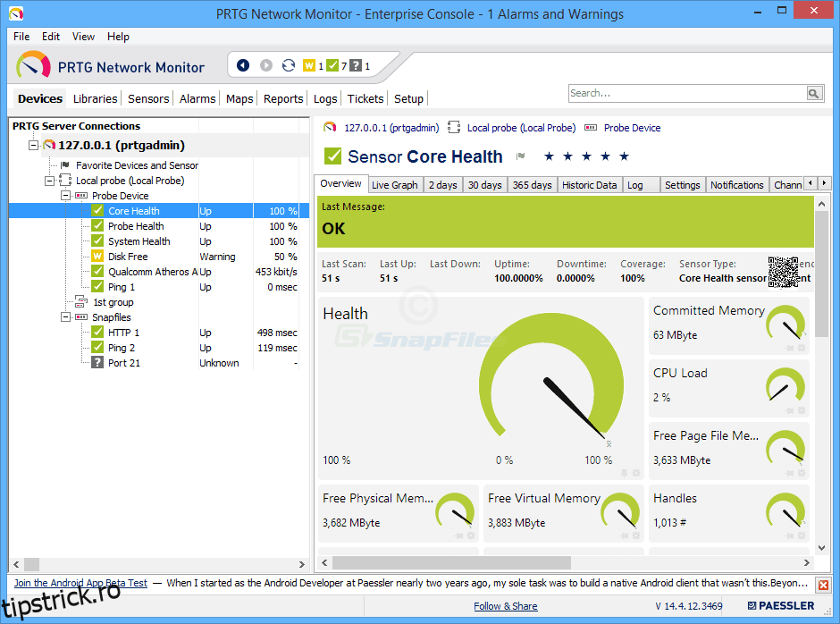The image size is (840, 624).
Task: Click in the Search field
Action: coord(688,93)
